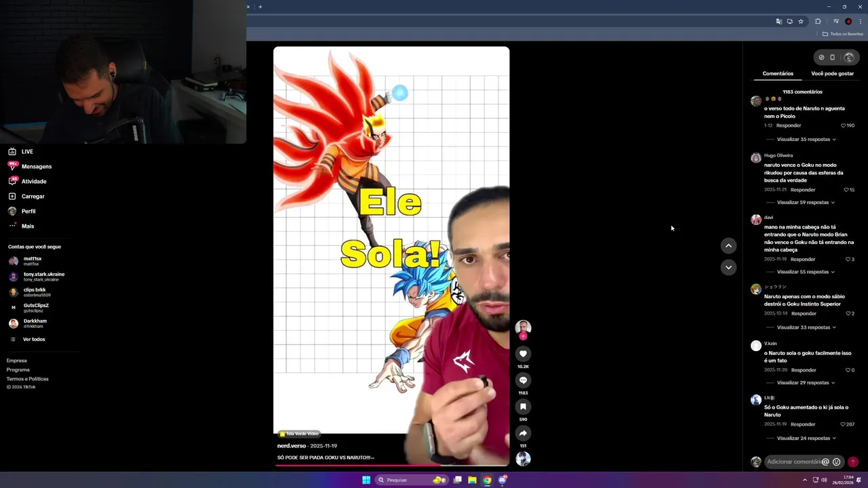Open Chrome three-dot menu

[x=861, y=22]
